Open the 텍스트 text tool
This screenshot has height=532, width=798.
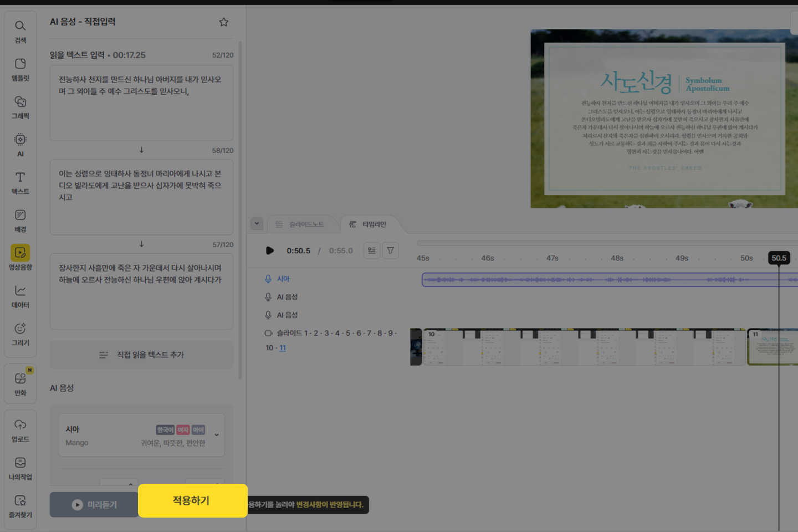point(21,183)
